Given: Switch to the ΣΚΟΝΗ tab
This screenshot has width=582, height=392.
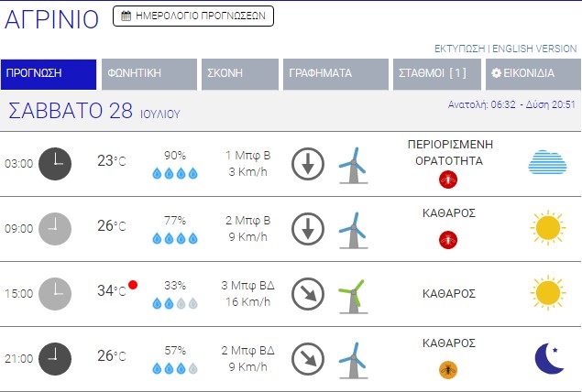Looking at the screenshot, I should click(239, 74).
